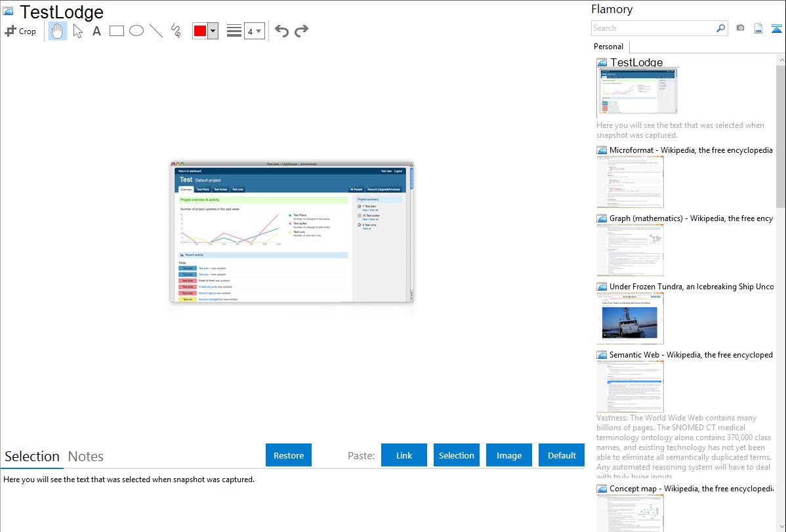Undo the last edit
786x532 pixels.
(281, 31)
